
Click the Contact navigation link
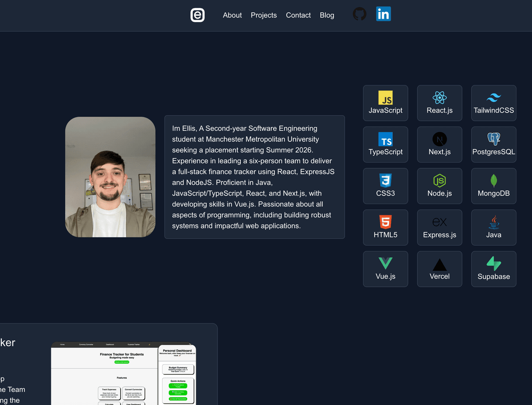(x=298, y=15)
